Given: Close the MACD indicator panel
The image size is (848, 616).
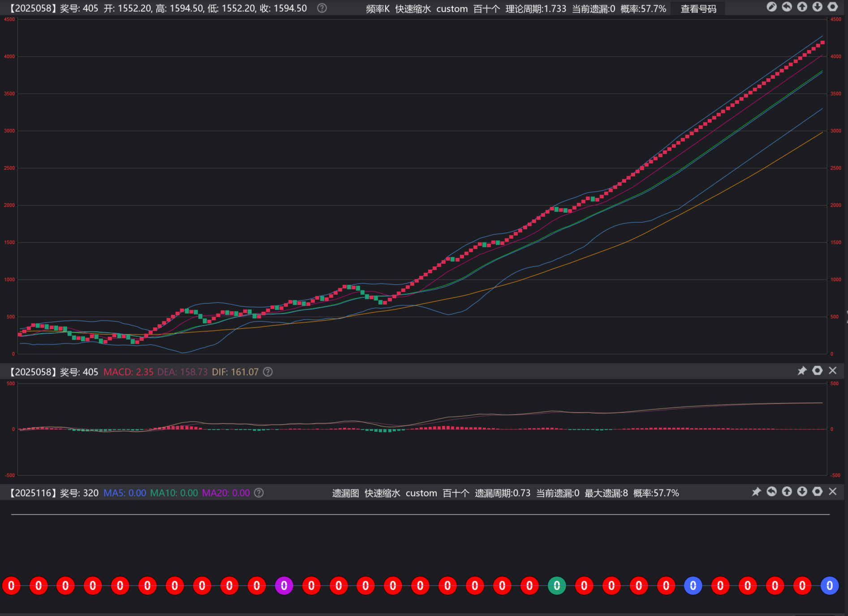Looking at the screenshot, I should (x=833, y=371).
